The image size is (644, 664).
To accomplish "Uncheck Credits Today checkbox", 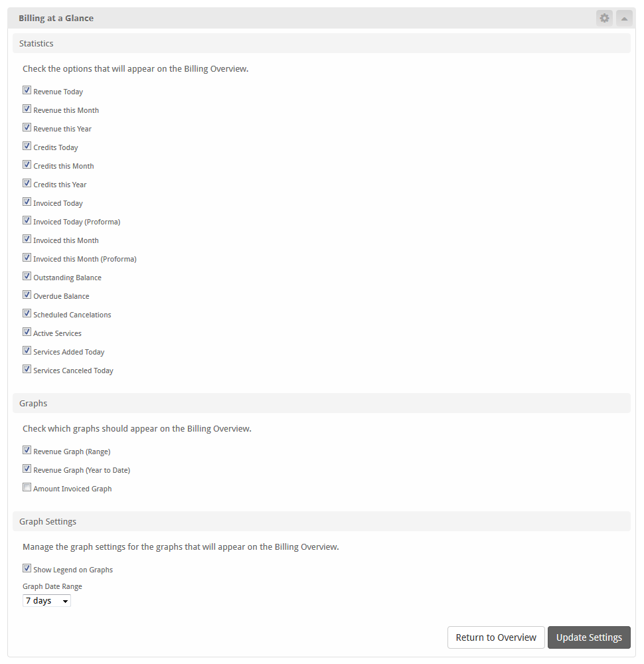I will click(27, 146).
